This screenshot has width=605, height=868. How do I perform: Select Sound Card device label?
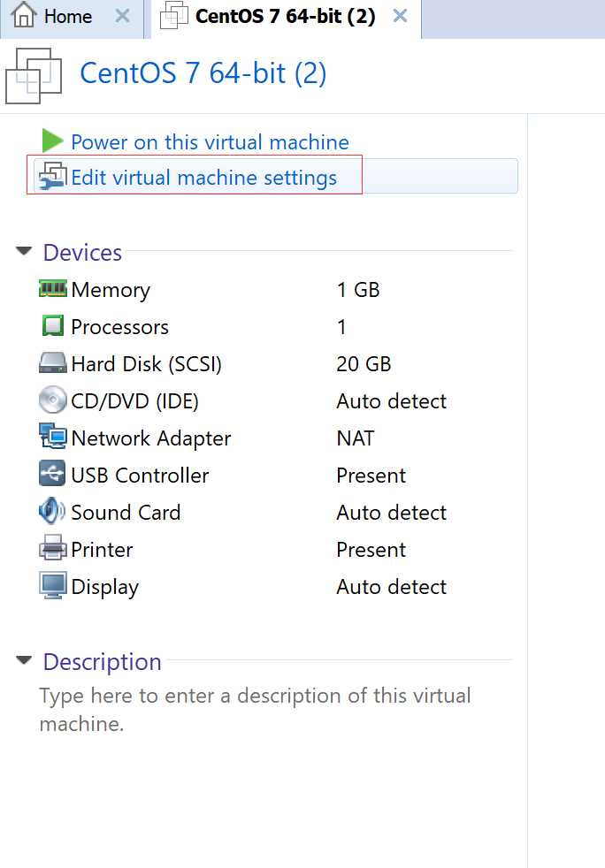point(126,512)
